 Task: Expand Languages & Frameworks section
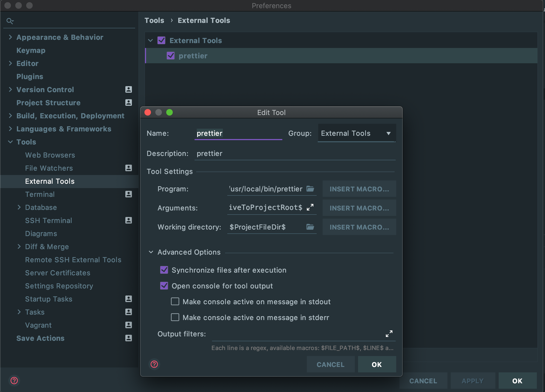coord(10,129)
